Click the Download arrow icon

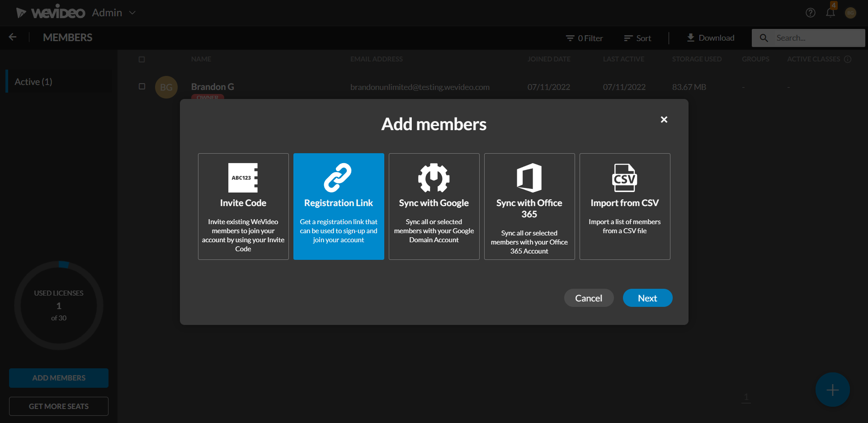pos(691,38)
